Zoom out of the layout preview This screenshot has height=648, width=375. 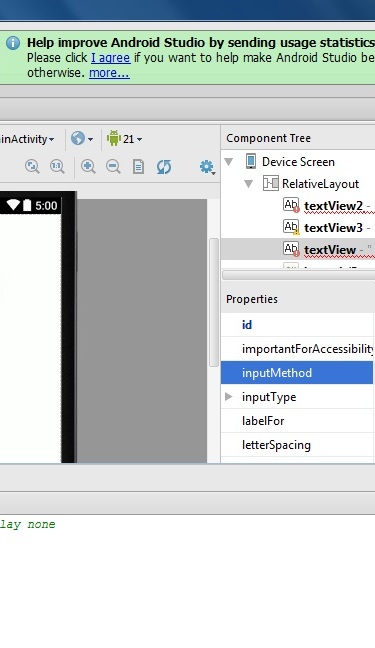[x=113, y=167]
